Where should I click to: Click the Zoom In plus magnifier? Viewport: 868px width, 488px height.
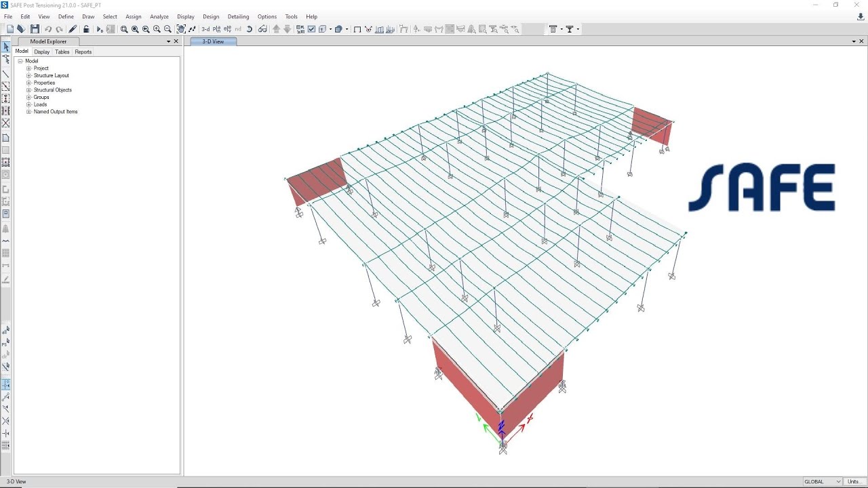coord(157,29)
